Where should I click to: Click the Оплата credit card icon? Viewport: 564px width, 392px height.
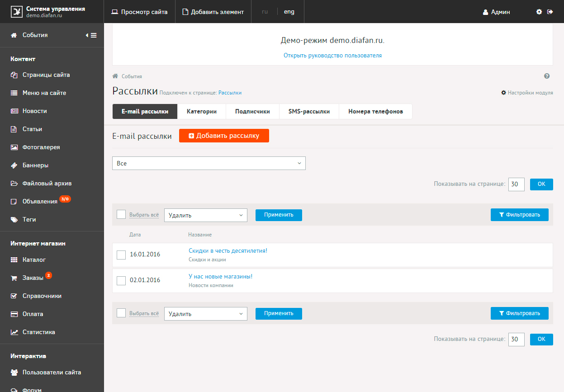point(14,314)
